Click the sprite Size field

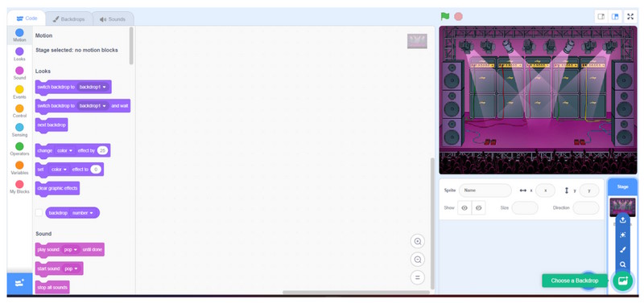[525, 208]
